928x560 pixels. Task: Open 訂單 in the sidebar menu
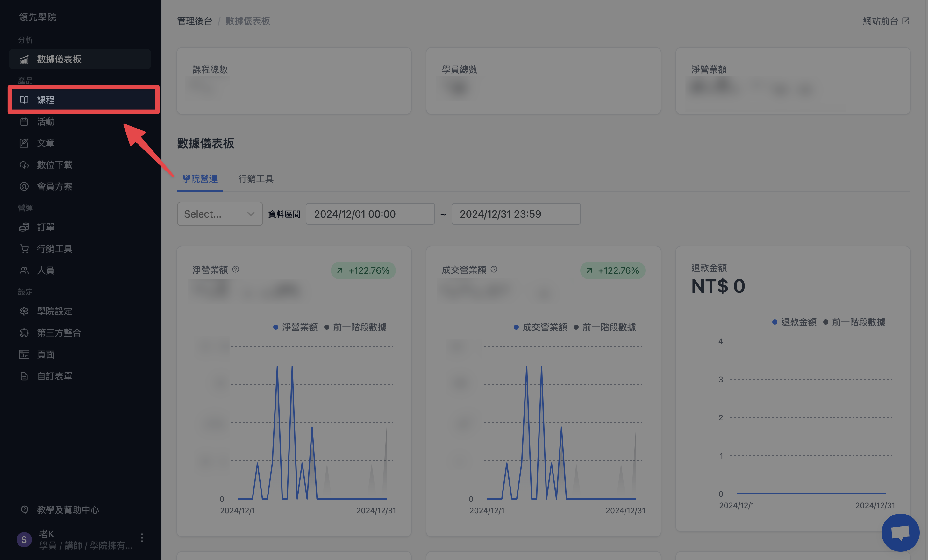[x=46, y=227]
